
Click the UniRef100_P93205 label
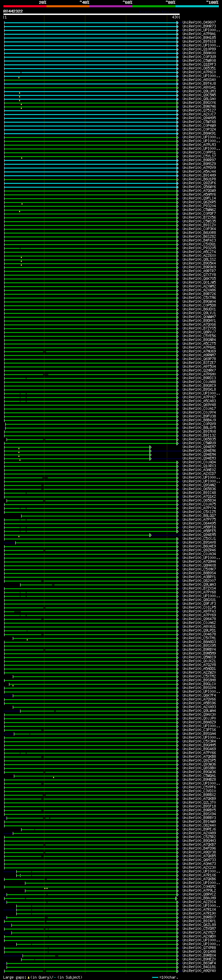point(199,248)
